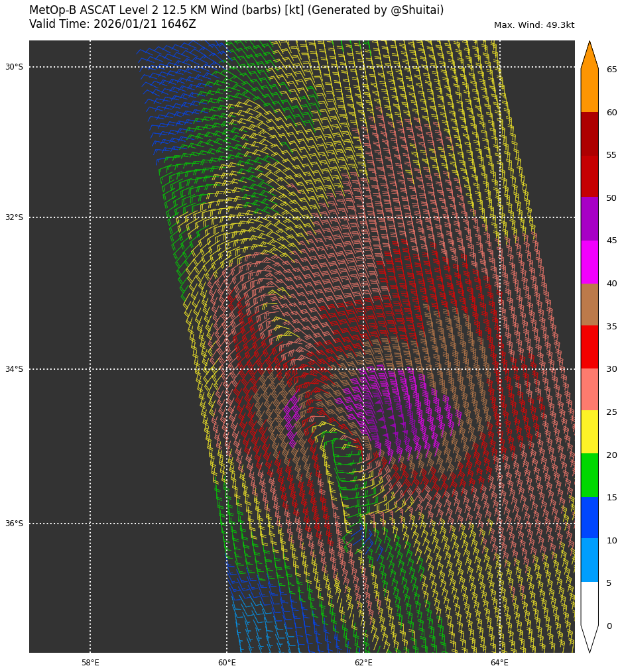Choose the light blue 5-10 kt colorbar band
622x672 pixels.
590,560
